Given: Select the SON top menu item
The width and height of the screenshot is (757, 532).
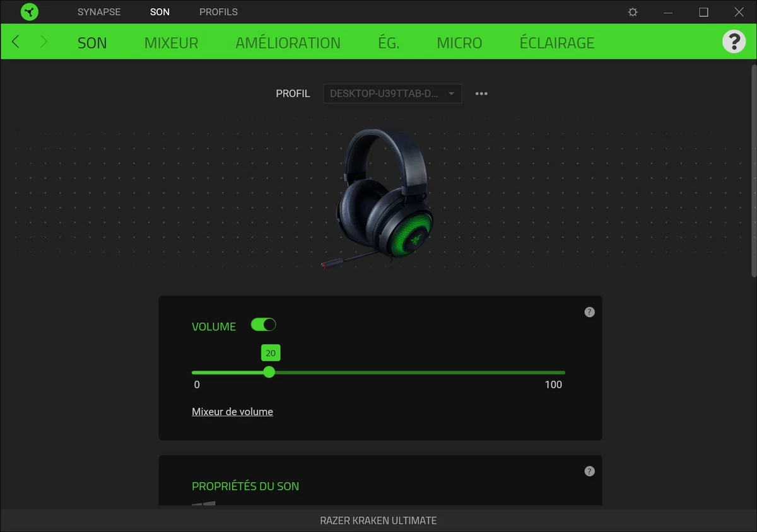Looking at the screenshot, I should click(x=160, y=12).
